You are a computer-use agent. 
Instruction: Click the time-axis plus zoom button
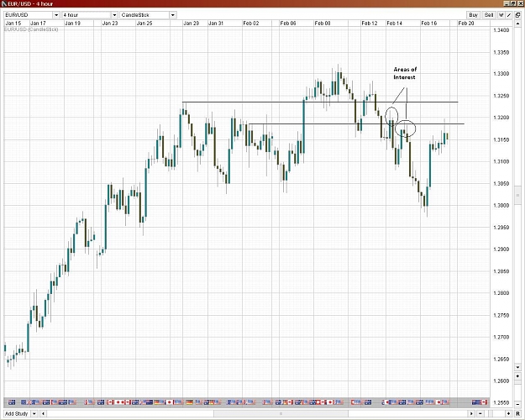pos(509,413)
